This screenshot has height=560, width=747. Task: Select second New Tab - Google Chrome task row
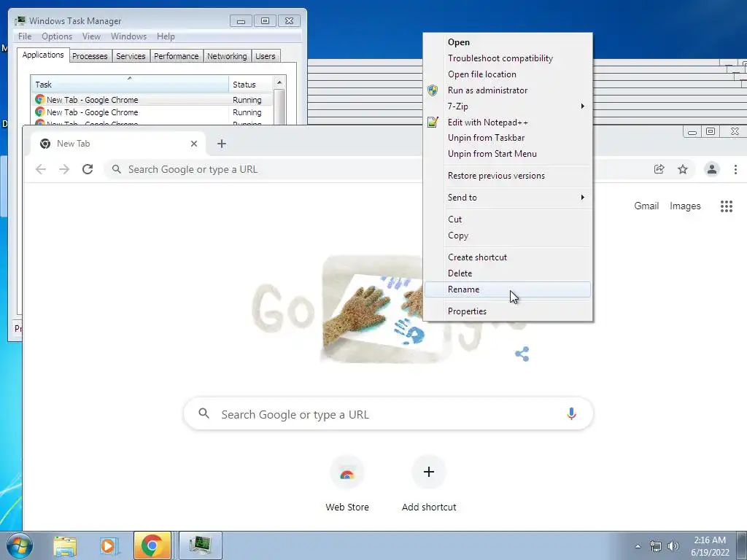(x=152, y=112)
